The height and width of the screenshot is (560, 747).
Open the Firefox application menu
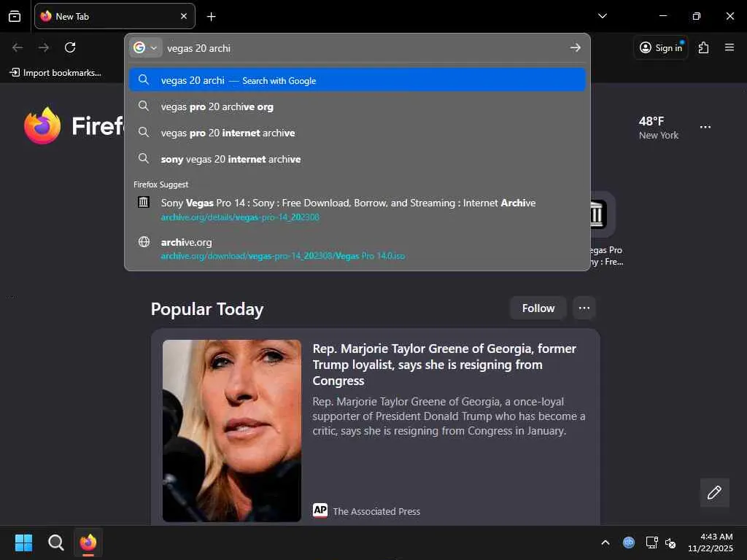[729, 47]
